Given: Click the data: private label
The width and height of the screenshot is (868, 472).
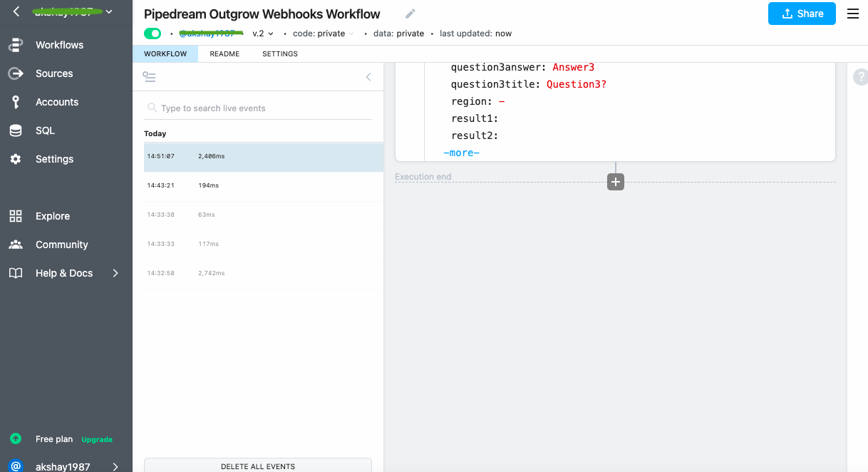Looking at the screenshot, I should [398, 34].
